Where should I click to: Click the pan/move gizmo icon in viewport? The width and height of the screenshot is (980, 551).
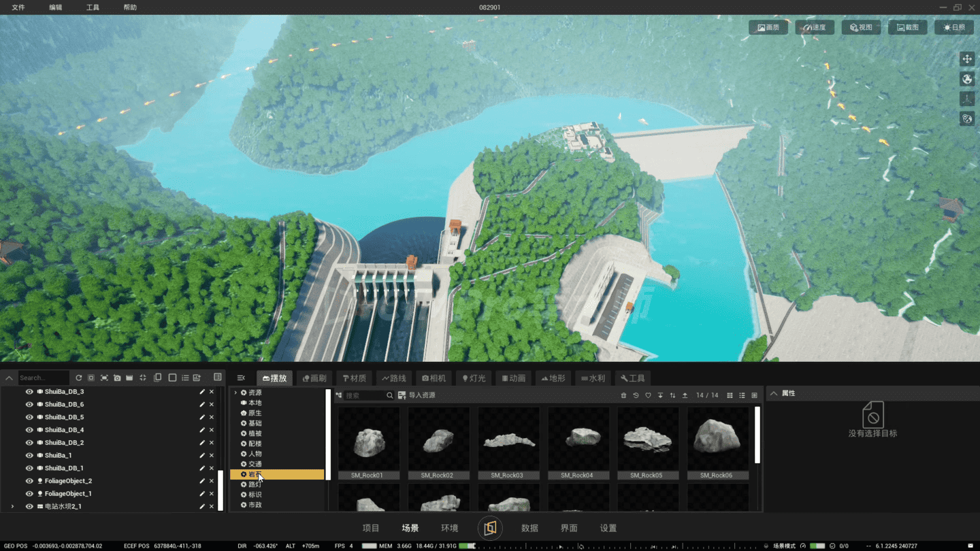(x=967, y=59)
